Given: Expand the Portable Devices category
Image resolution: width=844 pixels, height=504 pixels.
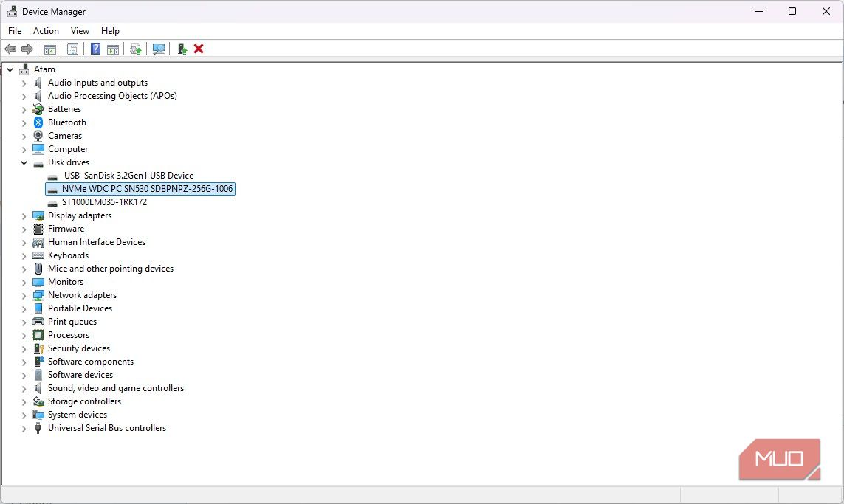Looking at the screenshot, I should pyautogui.click(x=24, y=308).
